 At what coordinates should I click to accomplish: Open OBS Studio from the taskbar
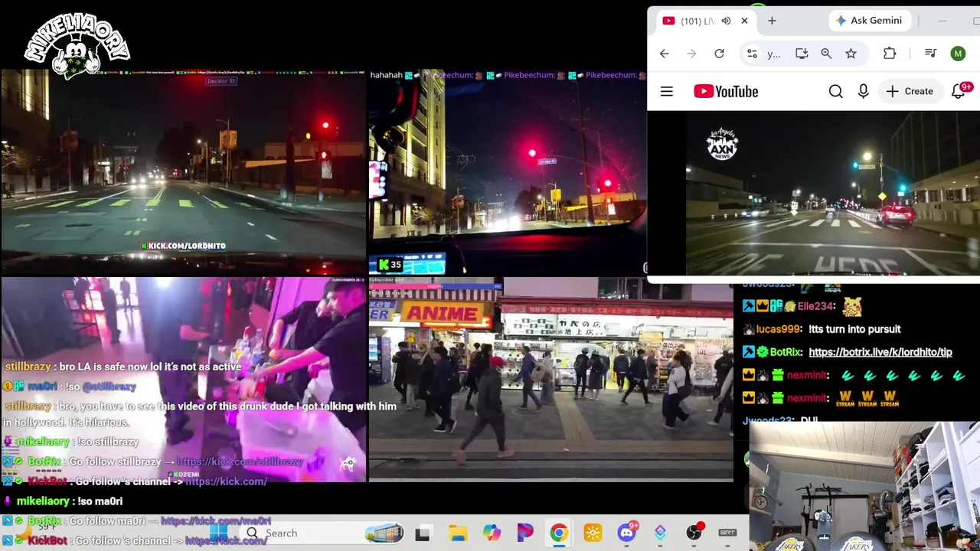(694, 533)
